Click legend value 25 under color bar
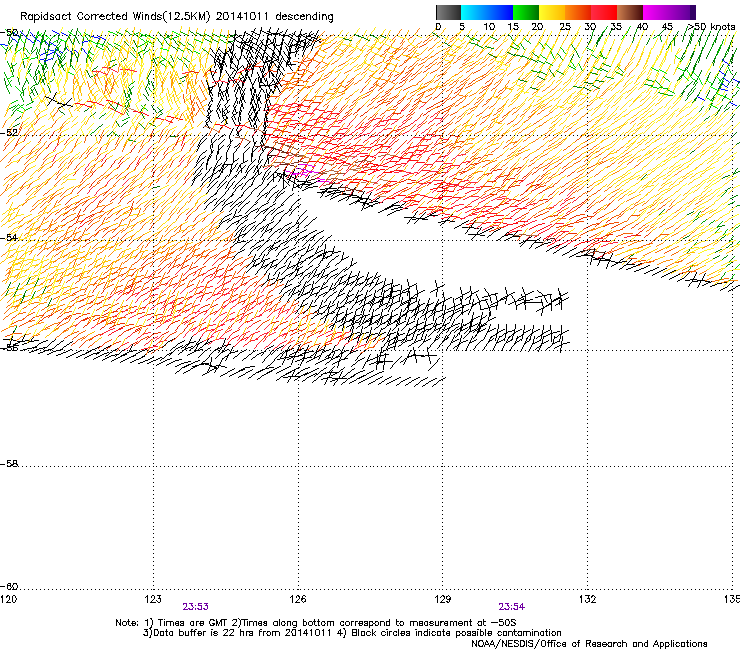This screenshot has width=740, height=650. coord(564,27)
